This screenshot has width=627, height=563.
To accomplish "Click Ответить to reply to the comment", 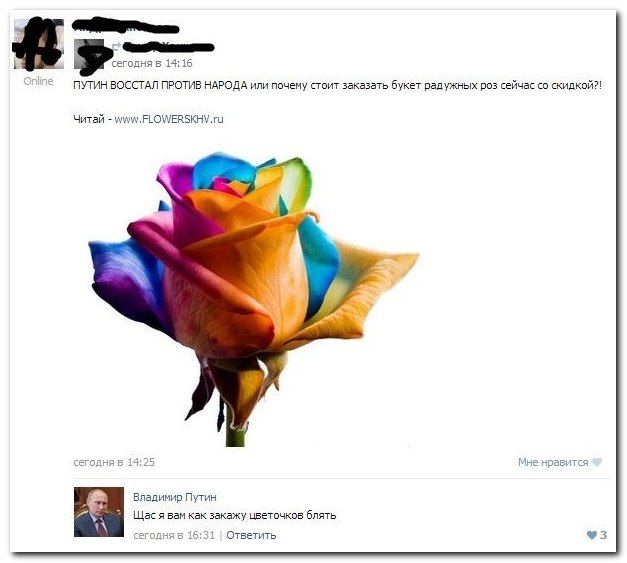I will [251, 535].
